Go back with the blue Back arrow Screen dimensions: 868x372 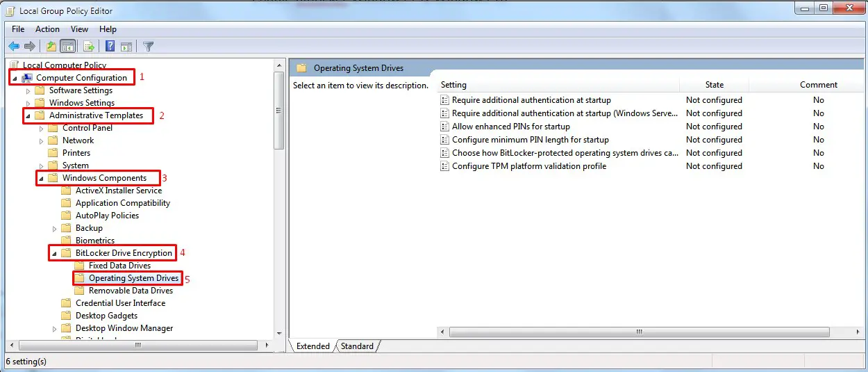coord(14,47)
